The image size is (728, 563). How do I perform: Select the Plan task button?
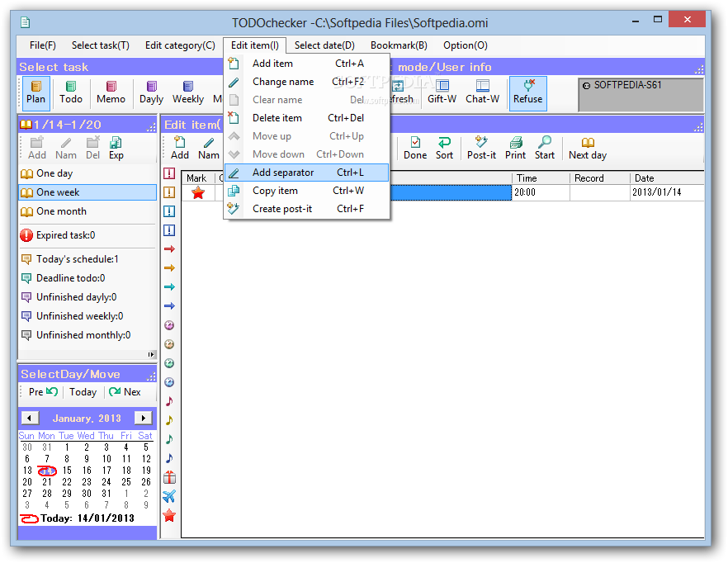(35, 93)
